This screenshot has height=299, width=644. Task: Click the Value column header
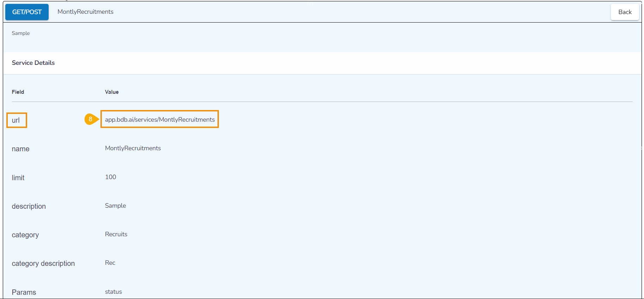112,92
